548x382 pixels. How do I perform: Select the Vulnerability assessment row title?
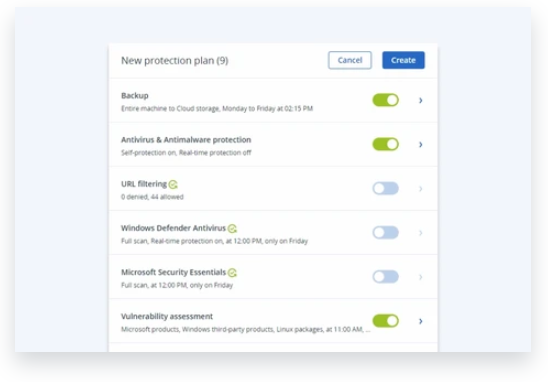click(167, 316)
